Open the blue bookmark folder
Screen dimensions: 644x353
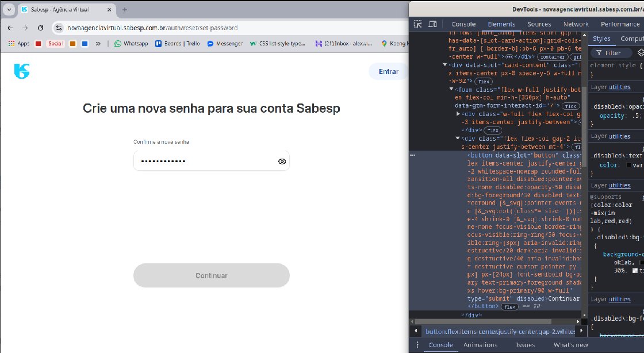click(85, 44)
